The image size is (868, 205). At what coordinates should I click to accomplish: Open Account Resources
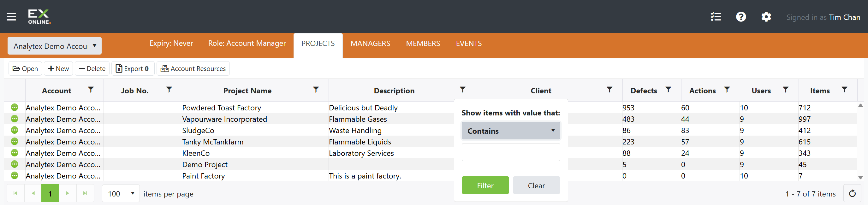(193, 68)
